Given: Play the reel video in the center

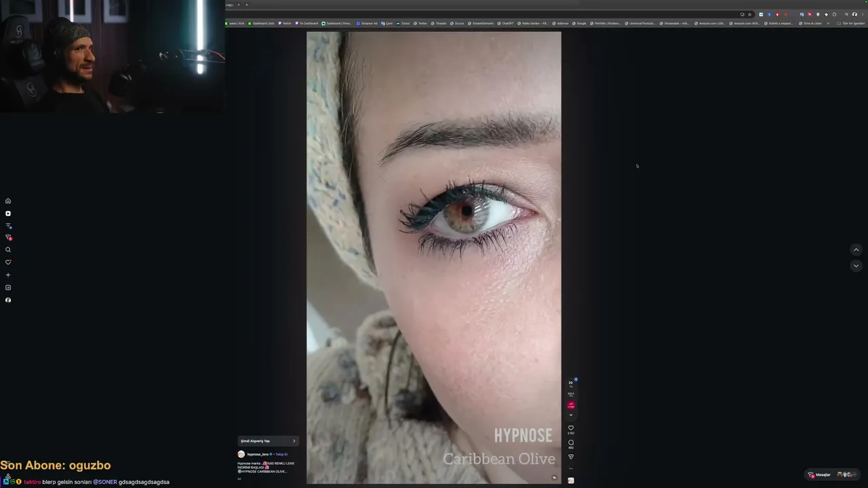Looking at the screenshot, I should pos(434,258).
